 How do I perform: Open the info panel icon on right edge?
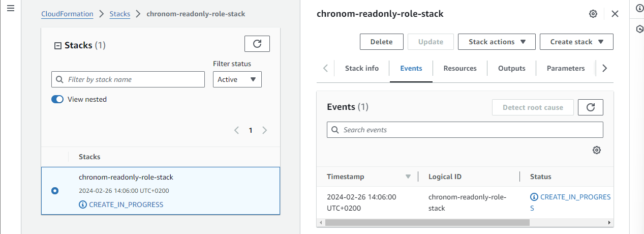pyautogui.click(x=639, y=9)
